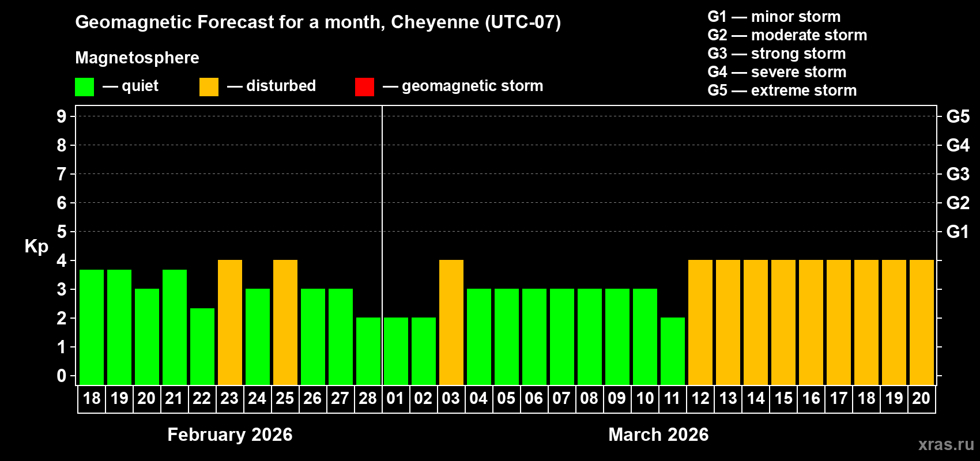Screen dimensions: 980x461
Task: Click the Kp axis value '9'
Action: point(62,116)
